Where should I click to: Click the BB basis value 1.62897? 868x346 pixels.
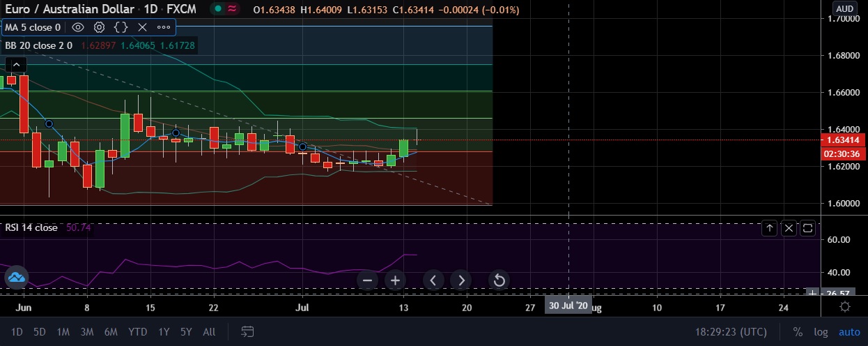99,45
